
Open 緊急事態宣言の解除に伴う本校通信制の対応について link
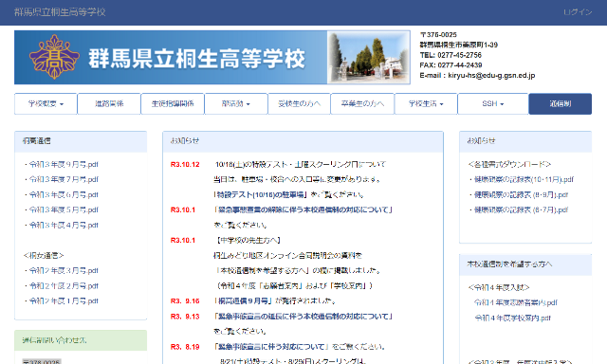click(303, 209)
